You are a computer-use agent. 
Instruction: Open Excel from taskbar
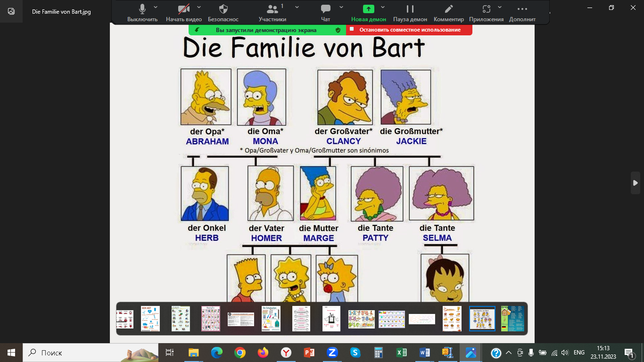tap(401, 352)
